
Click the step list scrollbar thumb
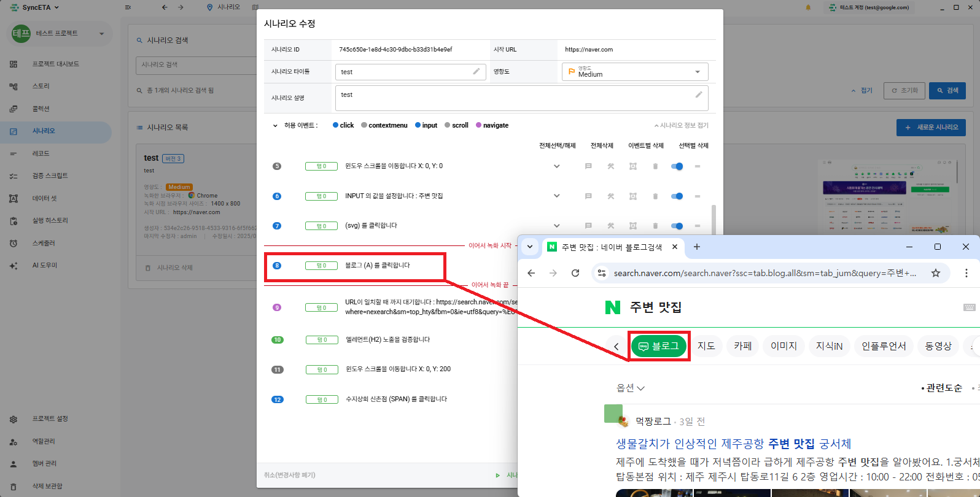714,219
